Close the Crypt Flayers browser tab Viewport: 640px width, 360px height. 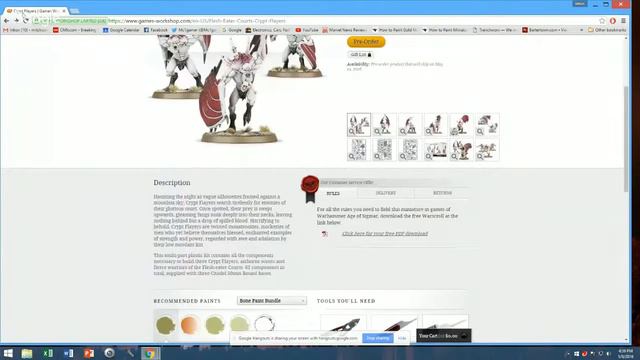click(x=64, y=11)
